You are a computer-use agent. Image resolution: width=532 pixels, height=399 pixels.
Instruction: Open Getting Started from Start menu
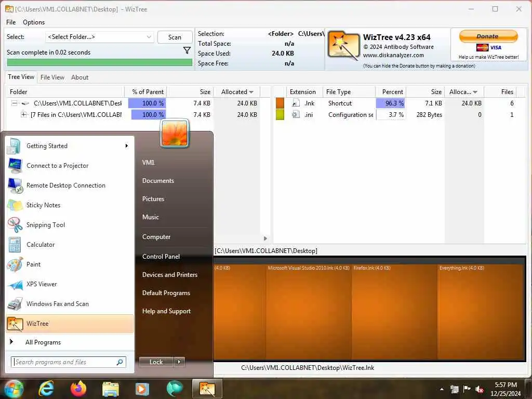(x=70, y=146)
